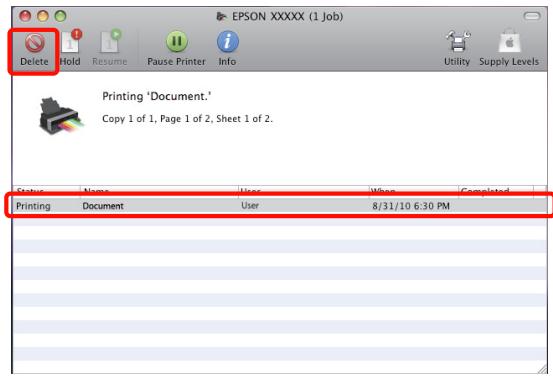
Task: Click the window resize grip corner
Action: pyautogui.click(x=542, y=369)
